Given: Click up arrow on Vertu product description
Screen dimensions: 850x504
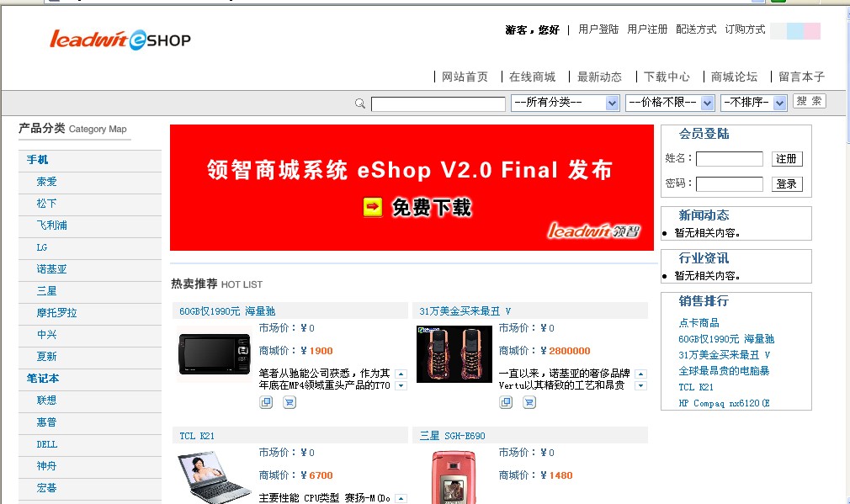Looking at the screenshot, I should [x=640, y=374].
